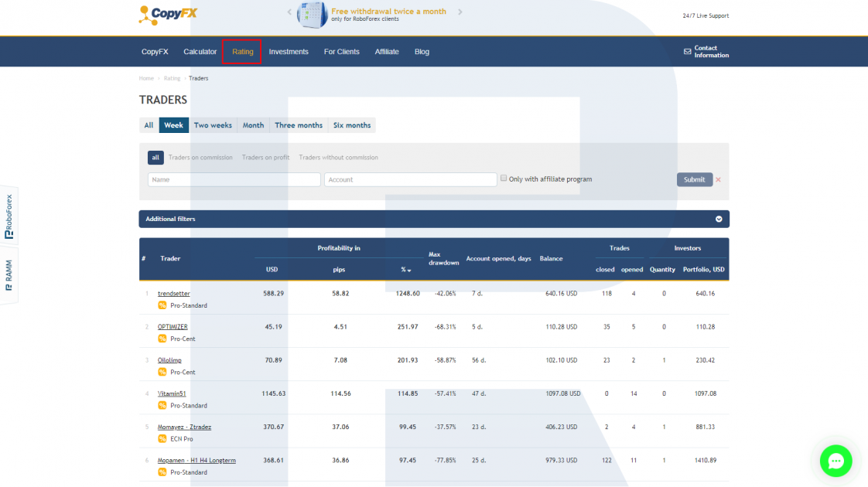
Task: Open trader OPTIMIZER's profile
Action: point(173,327)
